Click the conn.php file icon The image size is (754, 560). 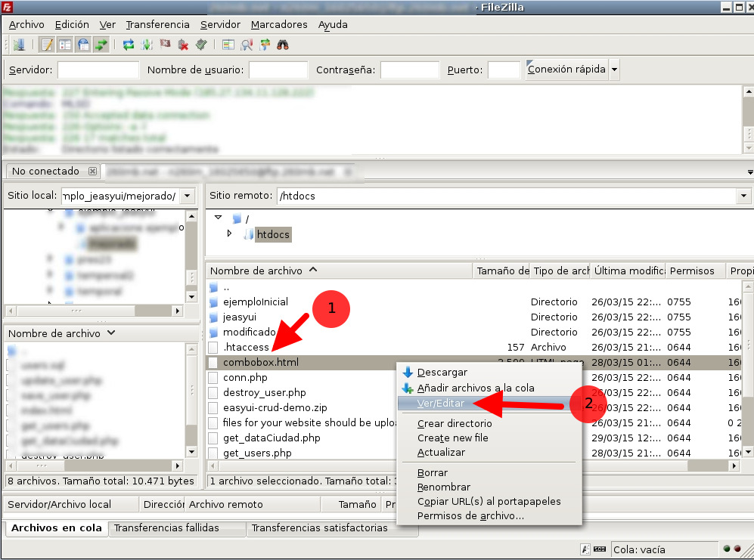(213, 377)
